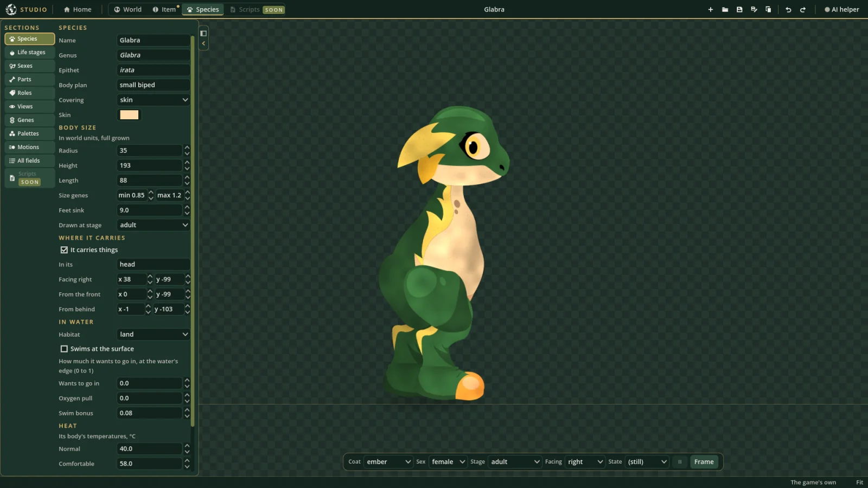Click the Name field containing Glabra
Screen dimensions: 868x488
click(x=154, y=40)
